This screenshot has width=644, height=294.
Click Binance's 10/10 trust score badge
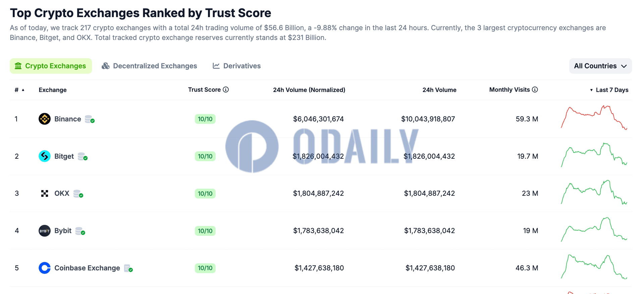click(205, 119)
